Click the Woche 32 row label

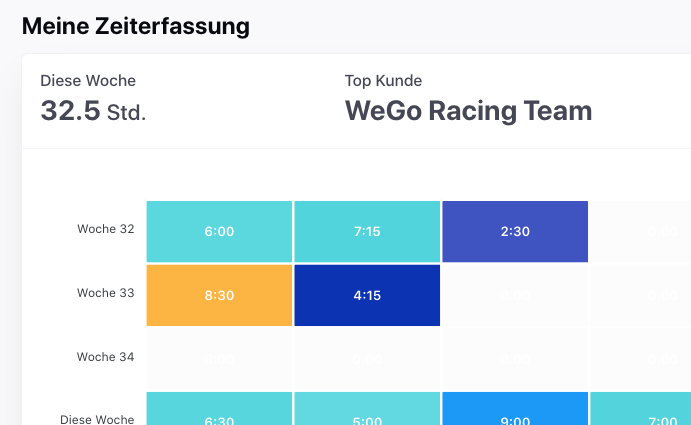tap(105, 229)
